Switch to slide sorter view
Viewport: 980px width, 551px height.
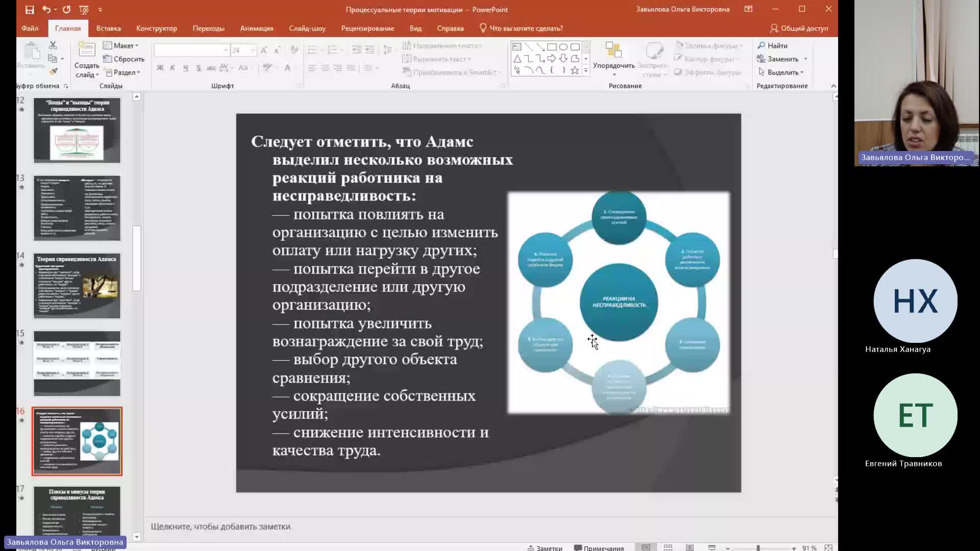pos(668,547)
